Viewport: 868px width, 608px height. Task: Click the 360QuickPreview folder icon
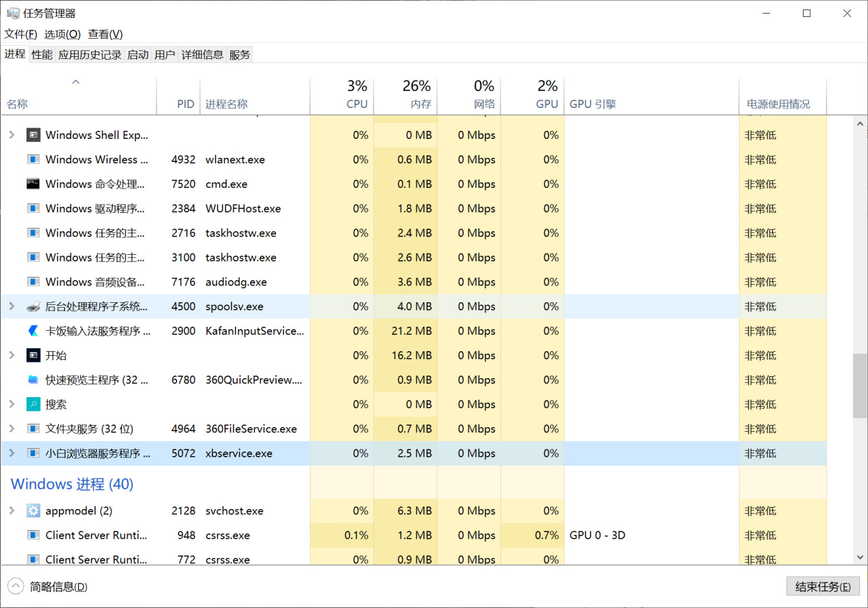click(33, 380)
